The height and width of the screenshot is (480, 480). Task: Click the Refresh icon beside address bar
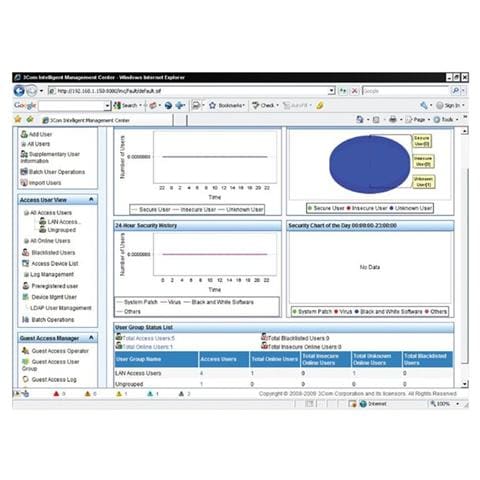pyautogui.click(x=343, y=91)
